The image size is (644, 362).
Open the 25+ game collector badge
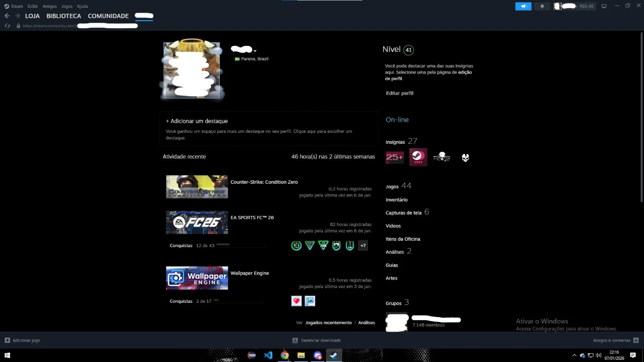(x=395, y=158)
